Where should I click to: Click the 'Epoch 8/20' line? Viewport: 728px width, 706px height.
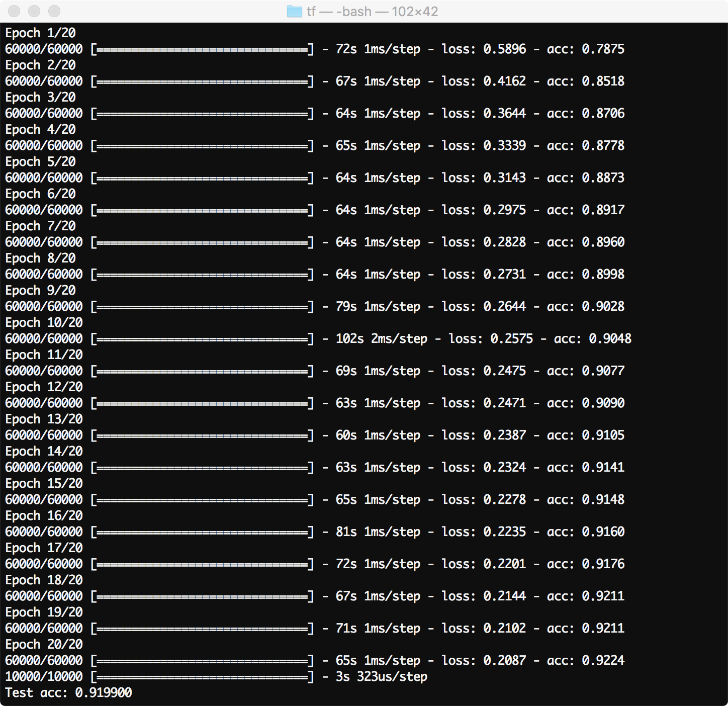(40, 258)
